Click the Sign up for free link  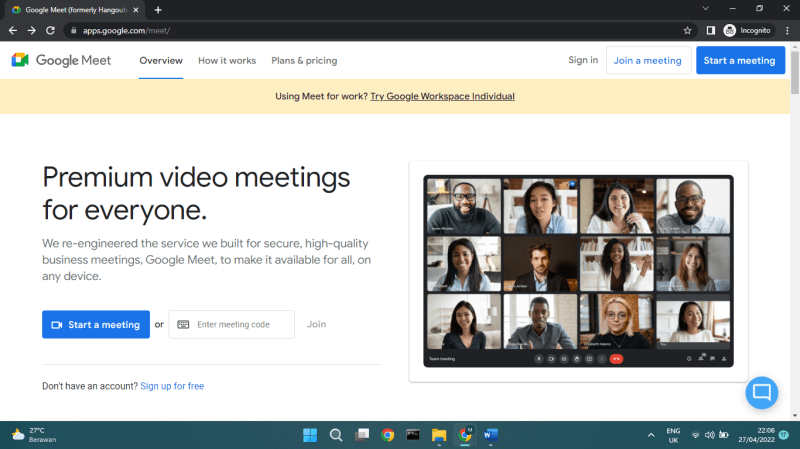[x=172, y=386]
